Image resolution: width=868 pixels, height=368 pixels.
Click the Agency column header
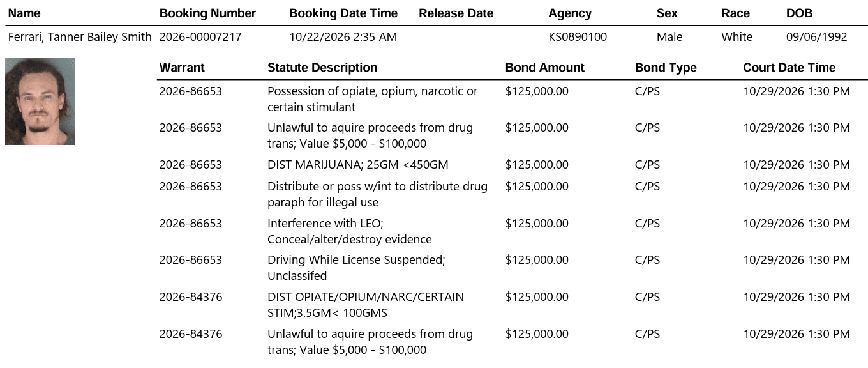coord(570,13)
